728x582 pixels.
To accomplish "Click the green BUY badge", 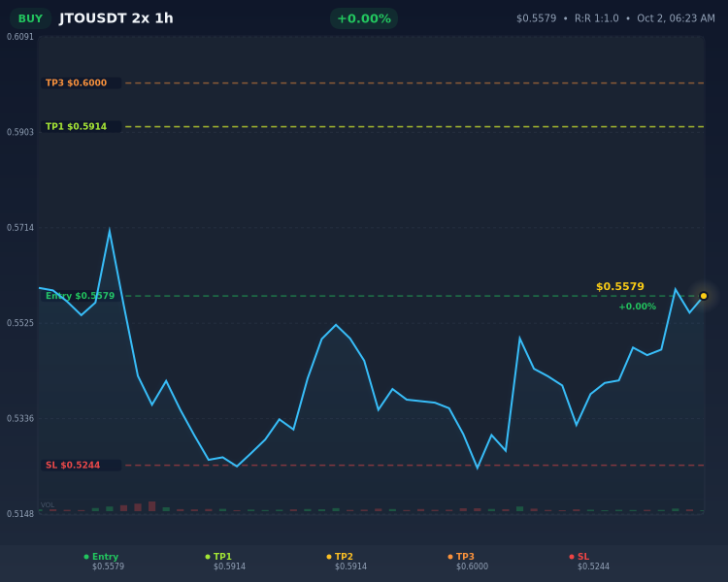I will [30, 18].
